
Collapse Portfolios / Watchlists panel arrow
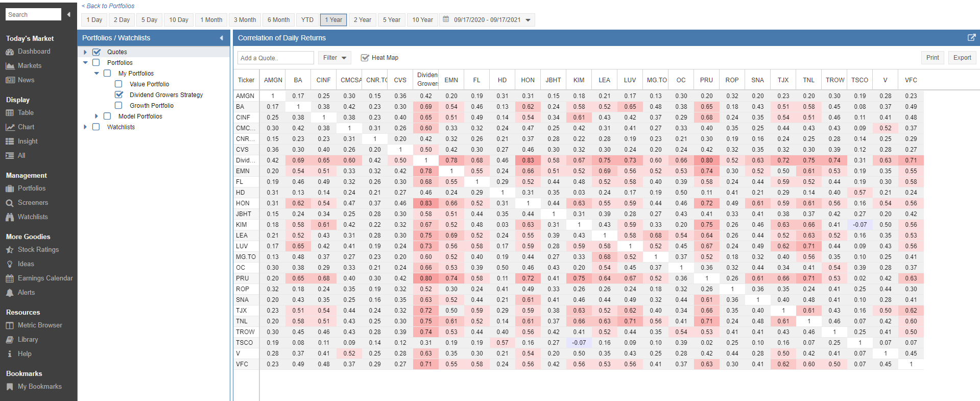tap(221, 38)
